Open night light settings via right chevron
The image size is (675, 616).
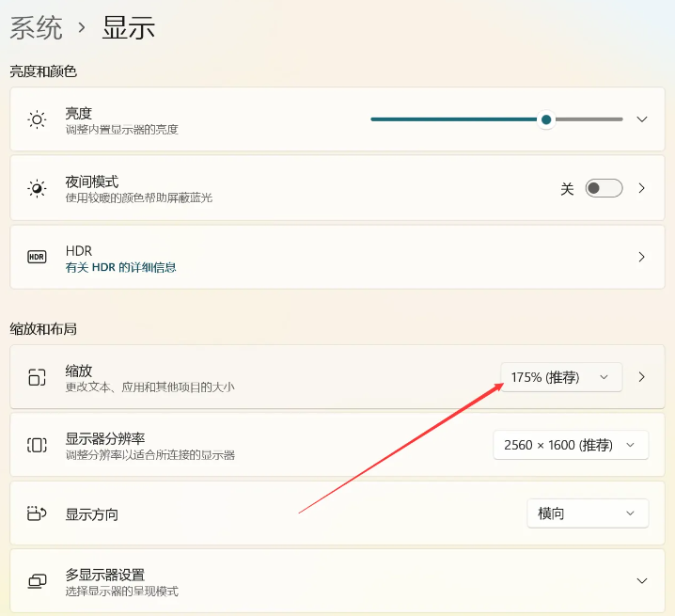click(642, 188)
